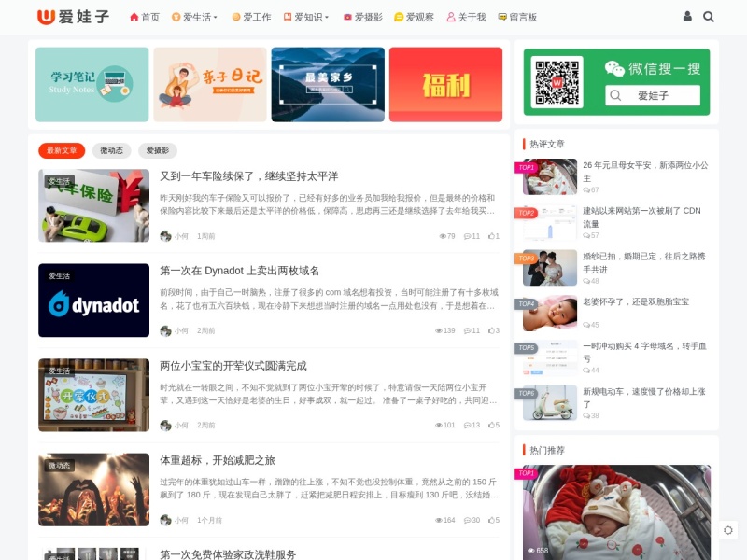Click views icon on 车险续保 article
The width and height of the screenshot is (747, 560).
pos(443,236)
